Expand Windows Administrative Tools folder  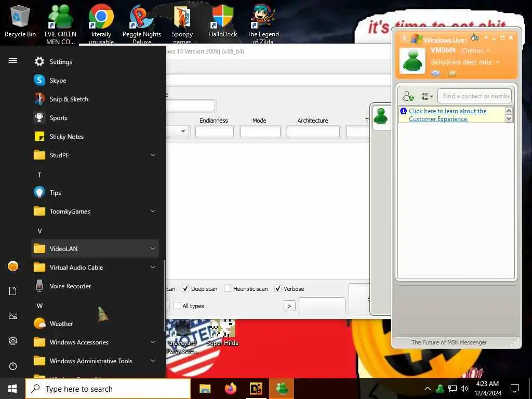point(95,361)
